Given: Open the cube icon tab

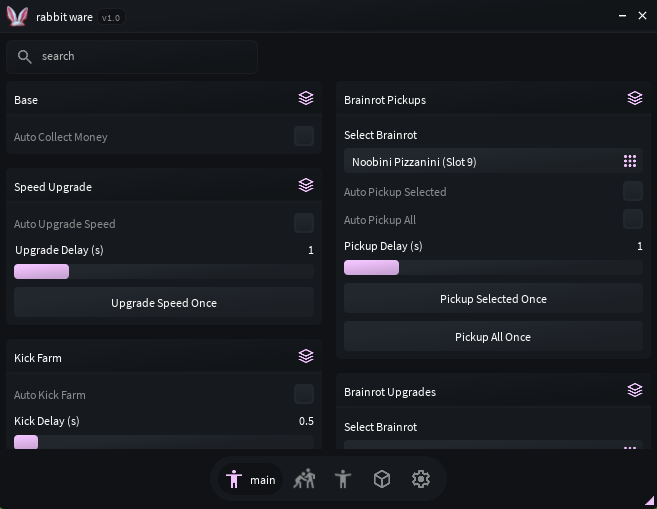Looking at the screenshot, I should click(x=382, y=479).
